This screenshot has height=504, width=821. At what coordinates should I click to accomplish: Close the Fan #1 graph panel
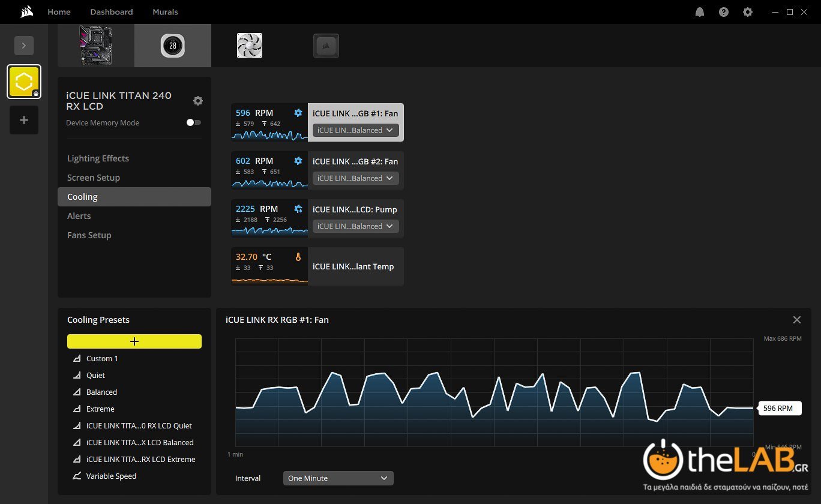(x=797, y=320)
